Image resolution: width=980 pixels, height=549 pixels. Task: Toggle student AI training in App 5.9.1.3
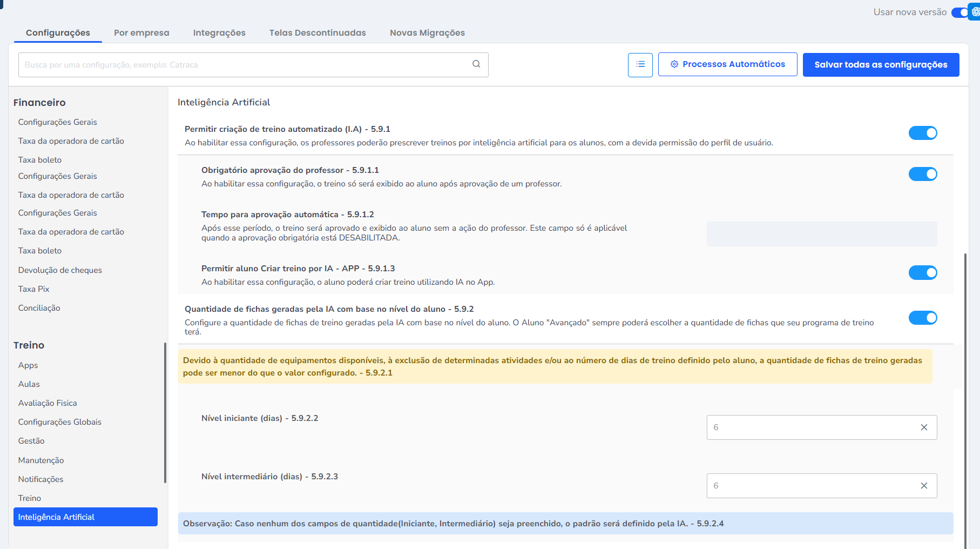coord(922,273)
